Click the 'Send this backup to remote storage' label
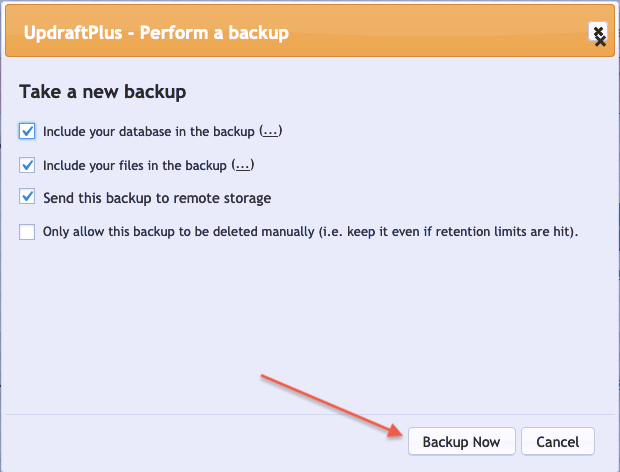 coord(157,198)
